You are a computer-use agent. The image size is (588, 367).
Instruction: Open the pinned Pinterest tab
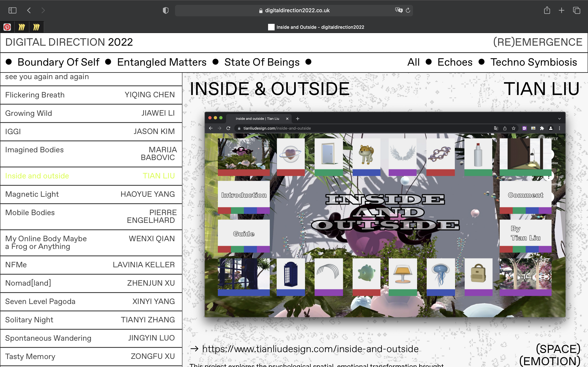[7, 27]
